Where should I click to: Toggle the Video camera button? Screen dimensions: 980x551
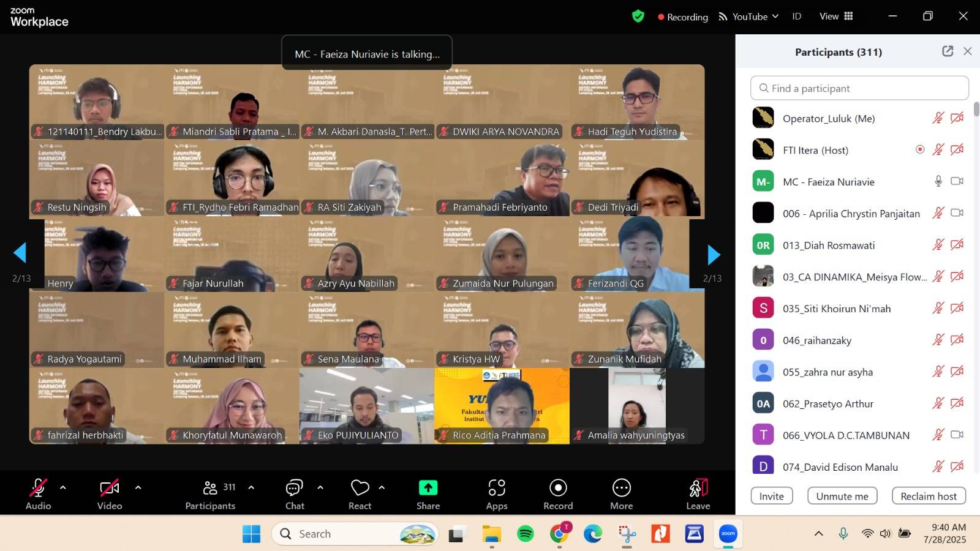[x=110, y=488]
